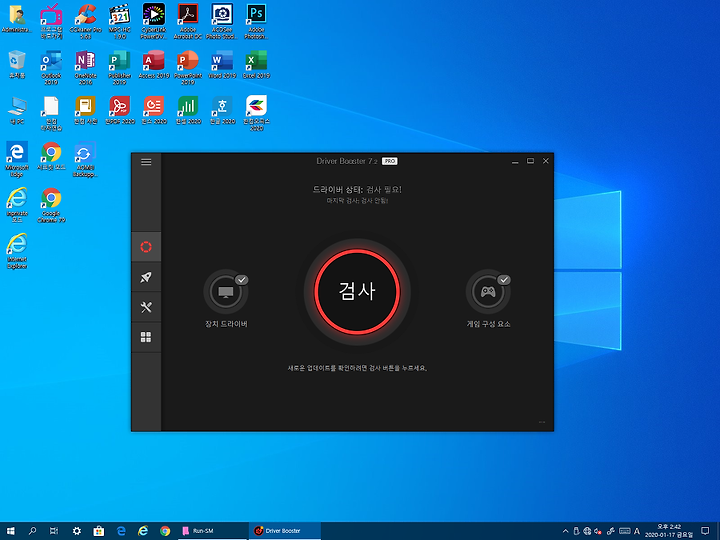Expand the system tray hidden icons chevron
720x540 pixels.
565,531
